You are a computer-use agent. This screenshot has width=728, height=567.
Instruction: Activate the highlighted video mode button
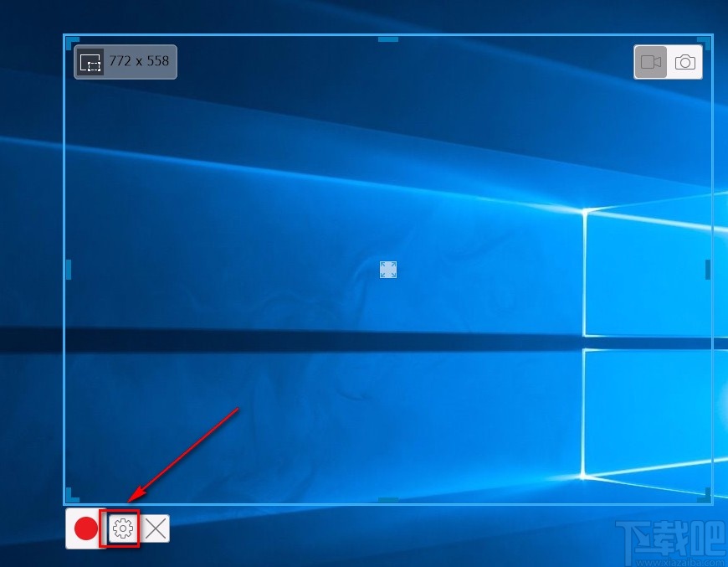click(x=651, y=61)
